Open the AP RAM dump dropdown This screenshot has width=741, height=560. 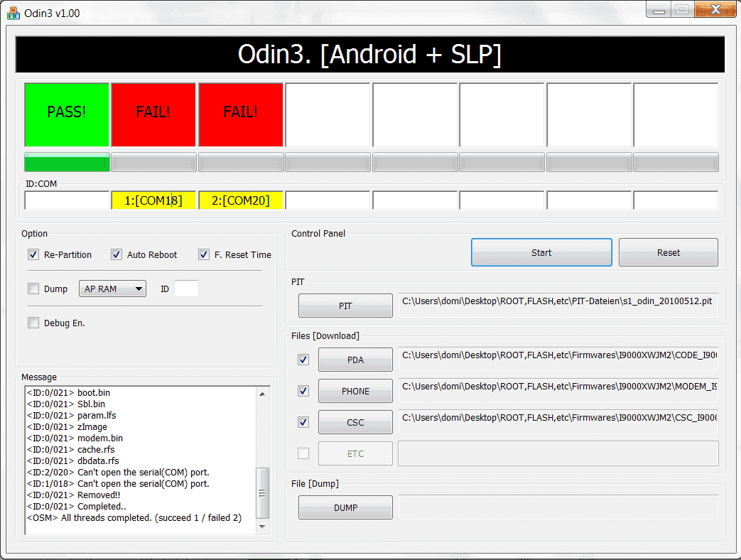point(112,289)
